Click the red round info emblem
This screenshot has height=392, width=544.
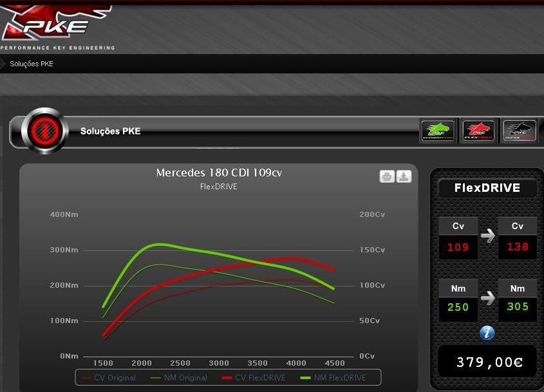tap(44, 131)
